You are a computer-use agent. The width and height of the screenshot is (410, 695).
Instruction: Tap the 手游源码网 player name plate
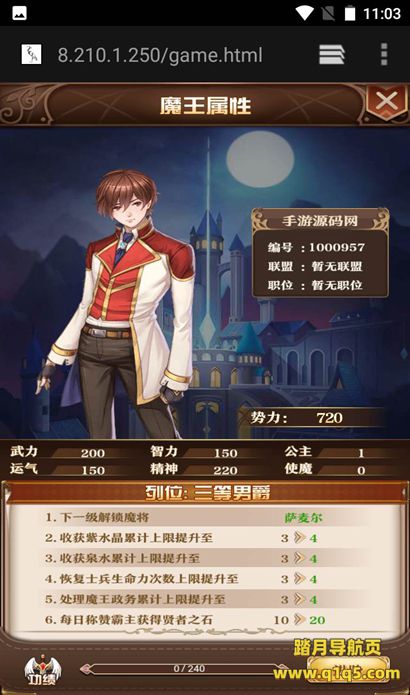click(x=320, y=220)
